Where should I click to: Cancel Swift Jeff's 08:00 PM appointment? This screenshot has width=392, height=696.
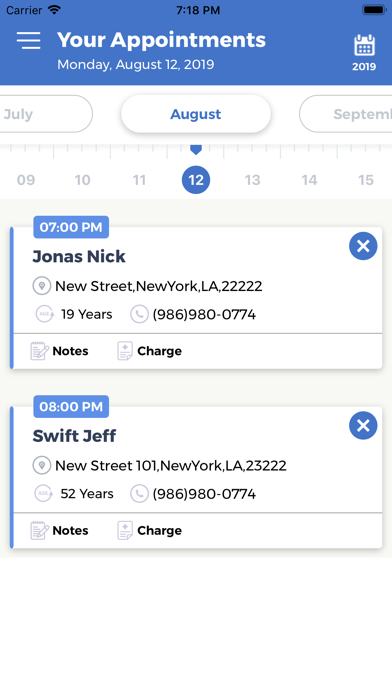363,426
